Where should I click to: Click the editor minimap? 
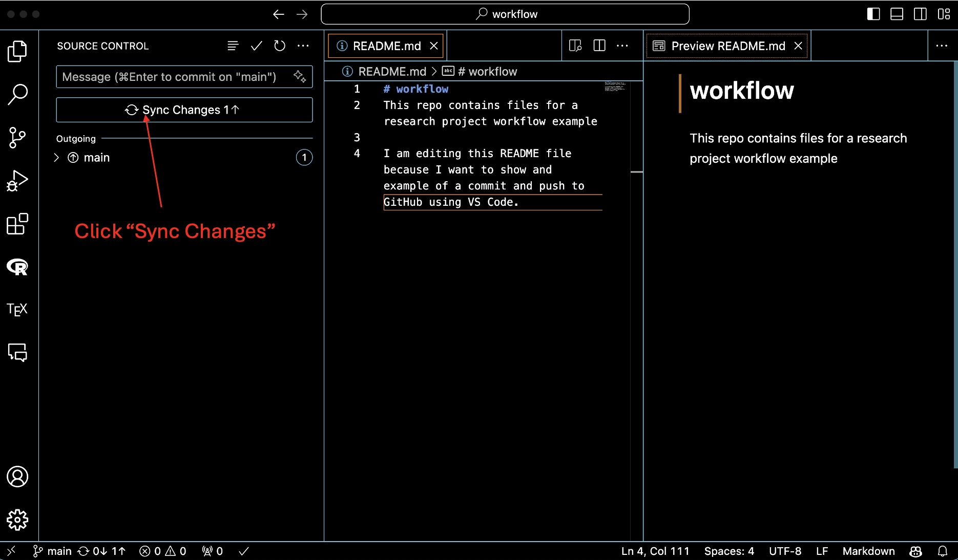pos(616,86)
